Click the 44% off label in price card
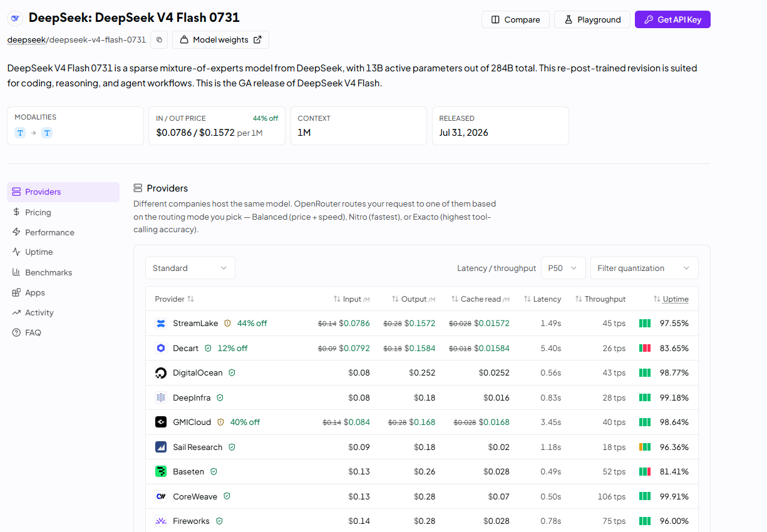Image resolution: width=767 pixels, height=532 pixels. [265, 118]
